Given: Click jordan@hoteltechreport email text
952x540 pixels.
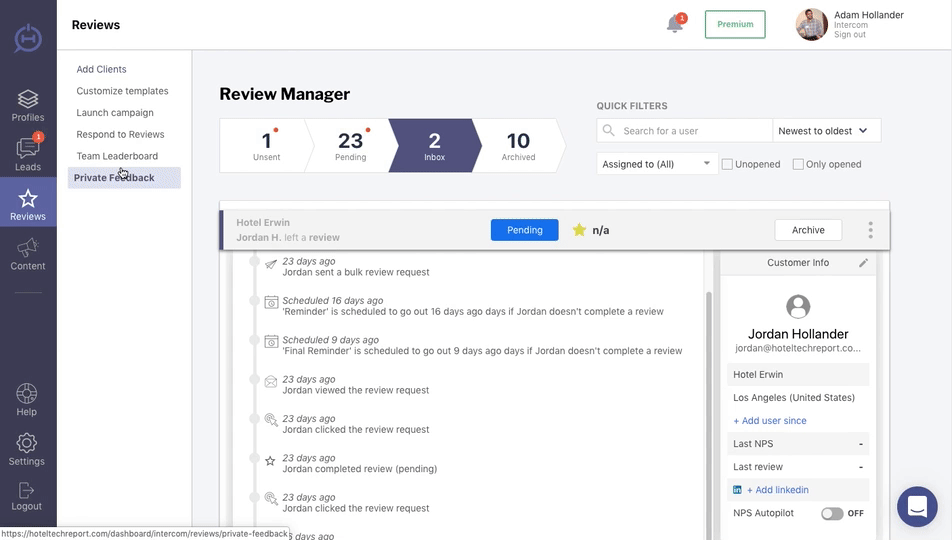Looking at the screenshot, I should (798, 349).
